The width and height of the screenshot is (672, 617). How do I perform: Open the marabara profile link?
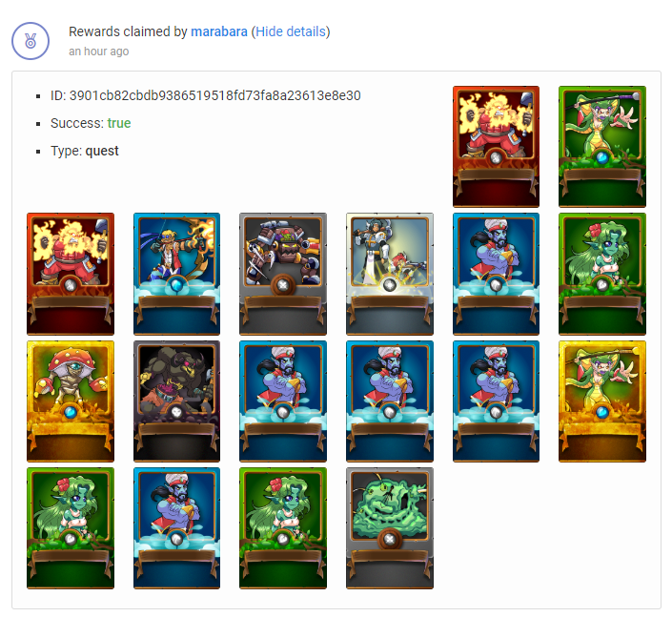(219, 31)
